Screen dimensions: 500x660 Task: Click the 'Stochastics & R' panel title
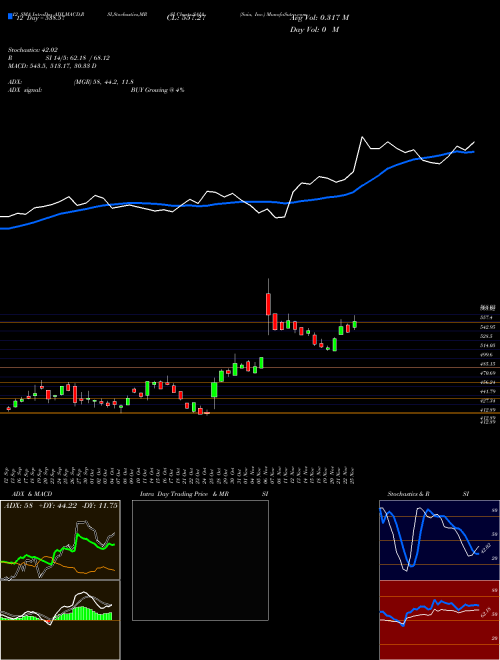click(409, 494)
